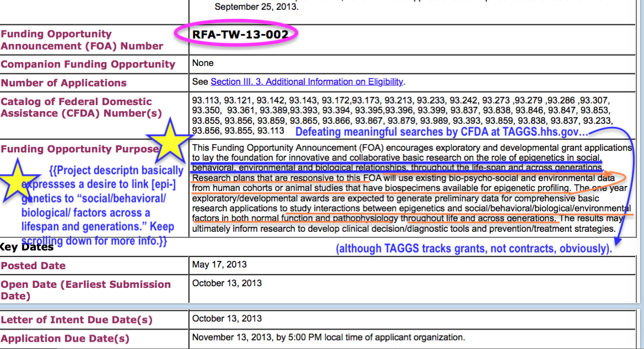This screenshot has height=349, width=644.
Task: Click the 'None' value for Companion Funding Opportunity
Action: (203, 63)
